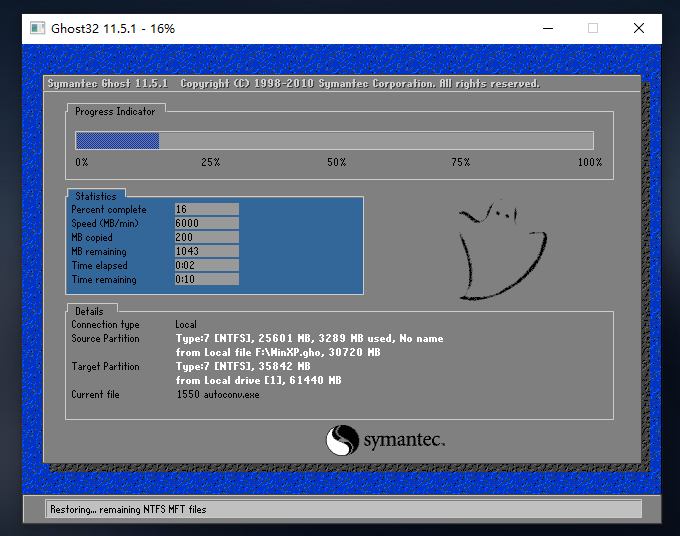The width and height of the screenshot is (680, 536).
Task: Click the blue progress indicator bar
Action: (118, 141)
